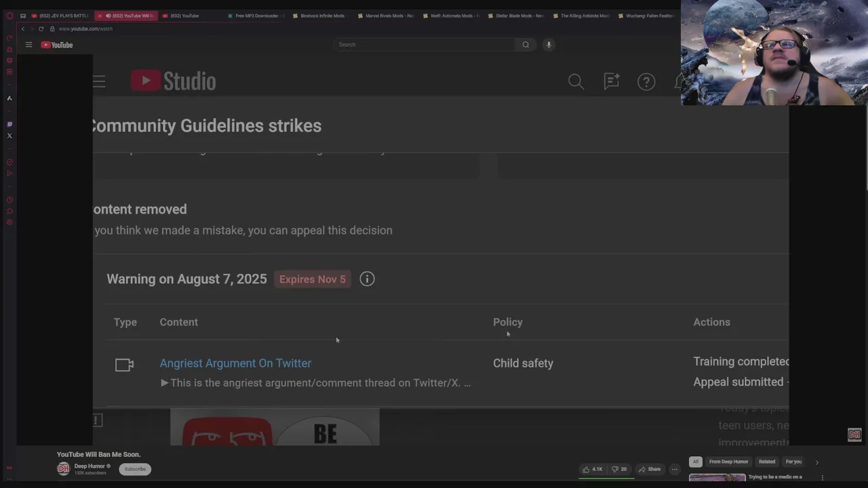Open the Deep Humor channel avatar

tap(63, 468)
